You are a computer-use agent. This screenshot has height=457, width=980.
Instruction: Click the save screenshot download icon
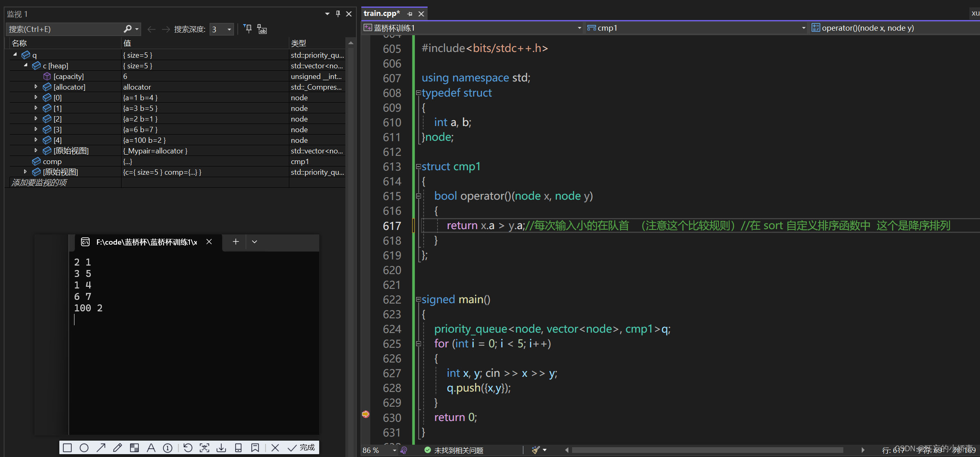[x=221, y=448]
